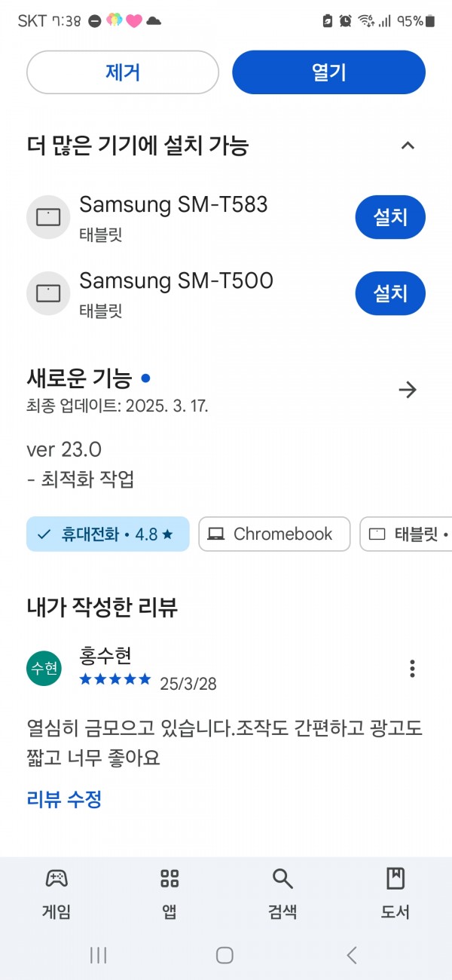Tap the Android home navigation icon
Screen dimensions: 452x980
224,955
